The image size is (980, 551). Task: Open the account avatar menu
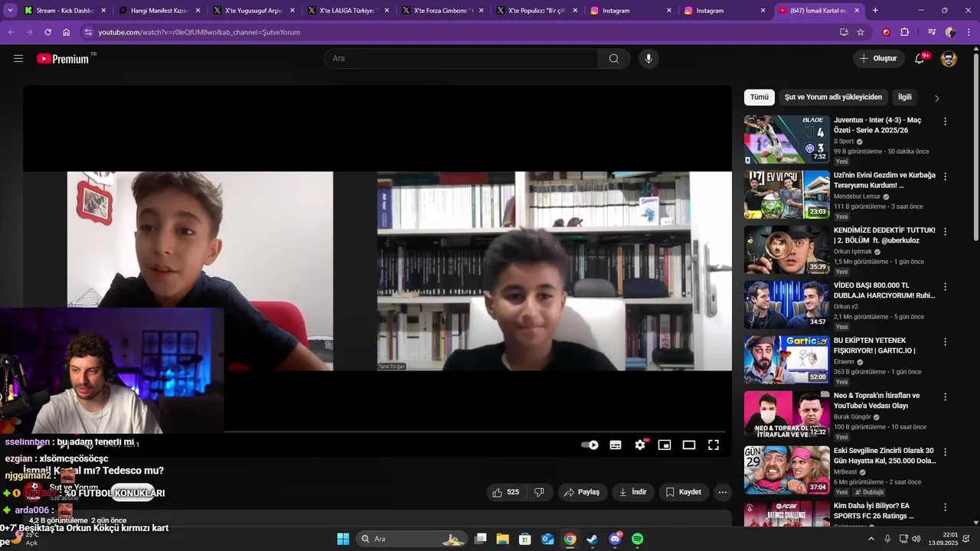pos(949,58)
